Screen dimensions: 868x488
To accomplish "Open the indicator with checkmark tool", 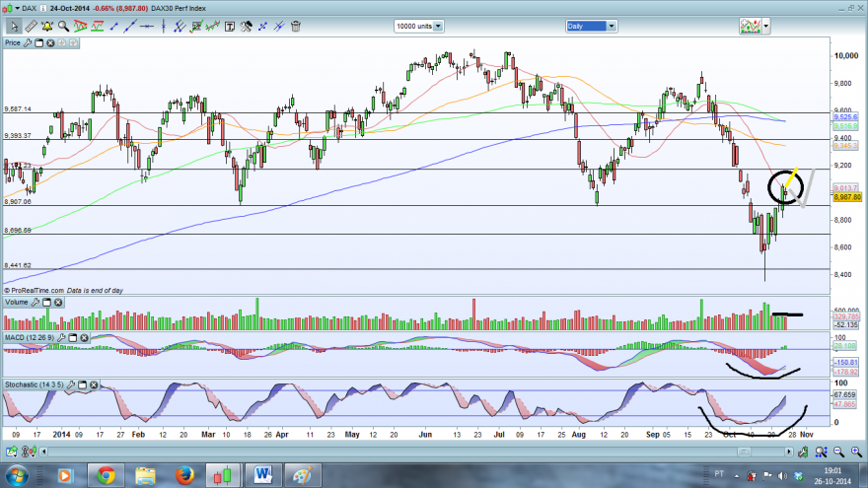I will pyautogui.click(x=196, y=26).
